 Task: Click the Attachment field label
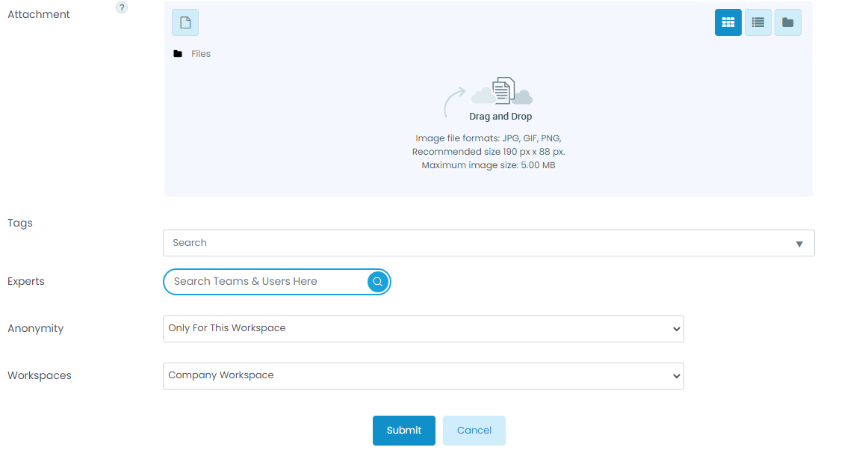[39, 14]
